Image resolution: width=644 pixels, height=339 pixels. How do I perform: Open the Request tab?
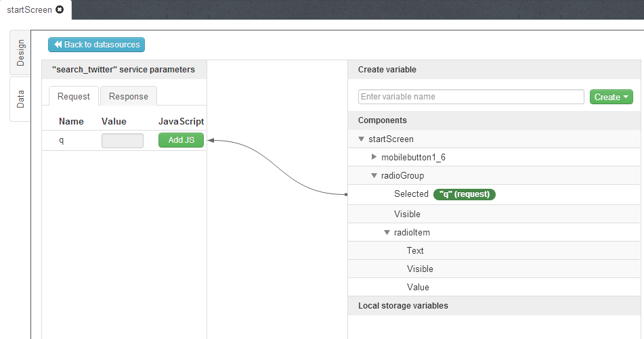click(x=74, y=96)
